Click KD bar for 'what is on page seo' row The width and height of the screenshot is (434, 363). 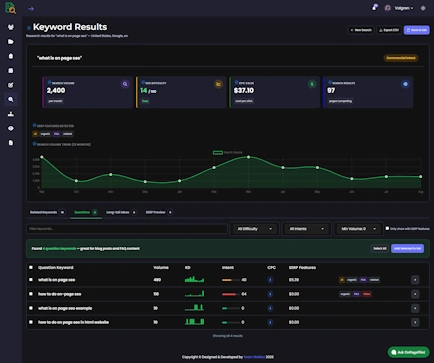pos(231,280)
